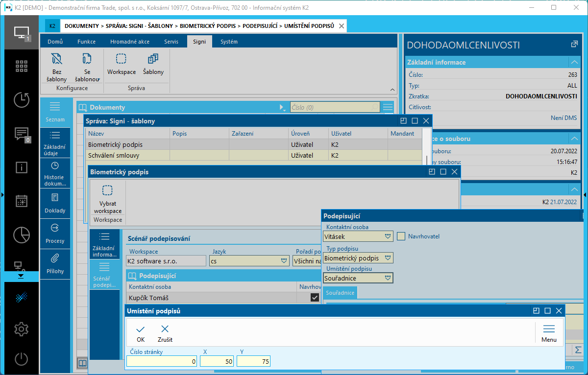
Task: Close the Biometrický podpis window
Action: point(455,172)
